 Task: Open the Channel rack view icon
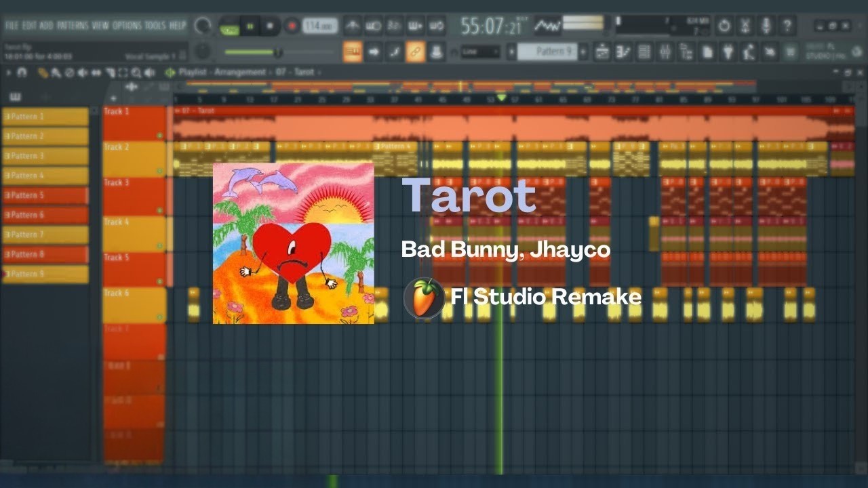click(x=644, y=52)
